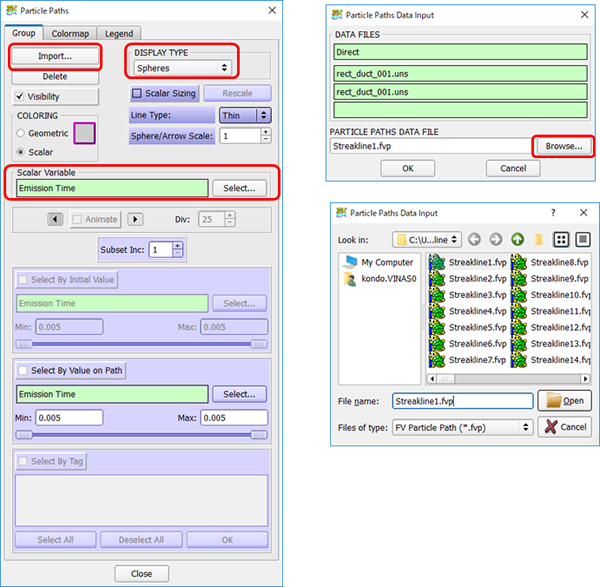600x587 pixels.
Task: Switch to the Legend tab
Action: [119, 33]
